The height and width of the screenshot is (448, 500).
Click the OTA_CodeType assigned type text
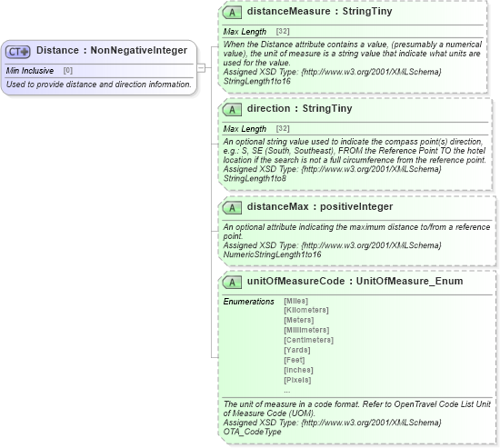point(252,432)
